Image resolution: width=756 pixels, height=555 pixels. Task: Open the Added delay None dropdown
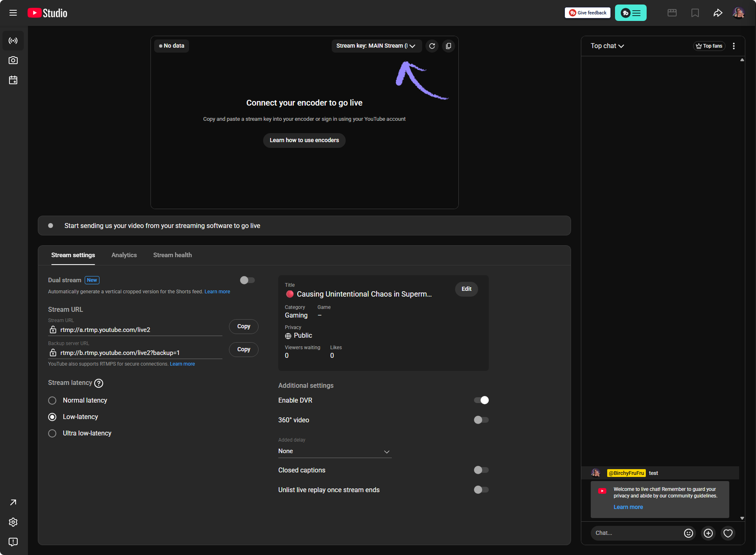point(334,451)
